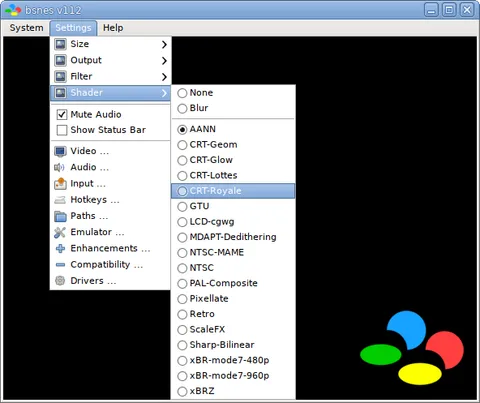
Task: Choose the CRT-Geom shader option
Action: pyautogui.click(x=233, y=145)
